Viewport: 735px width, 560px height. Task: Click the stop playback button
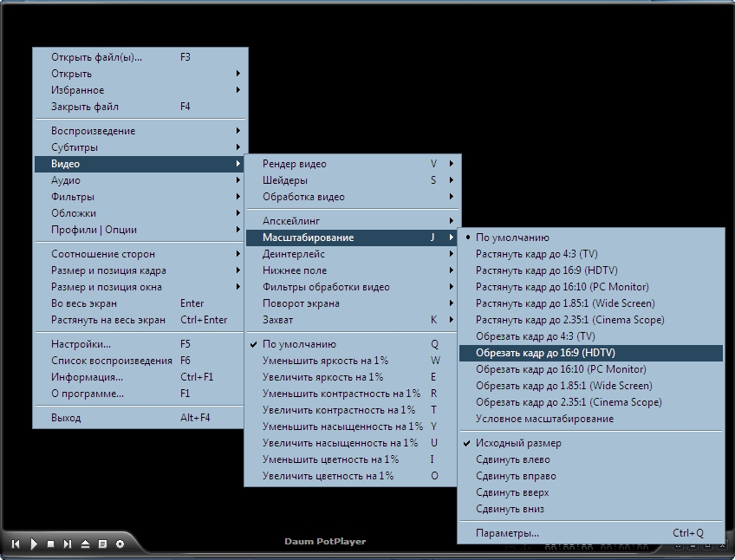coord(50,544)
